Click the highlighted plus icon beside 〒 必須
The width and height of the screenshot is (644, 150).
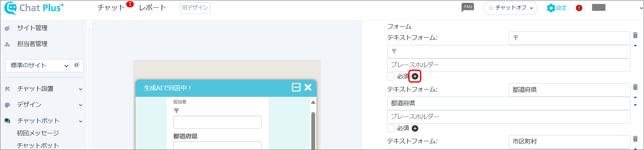pyautogui.click(x=415, y=76)
